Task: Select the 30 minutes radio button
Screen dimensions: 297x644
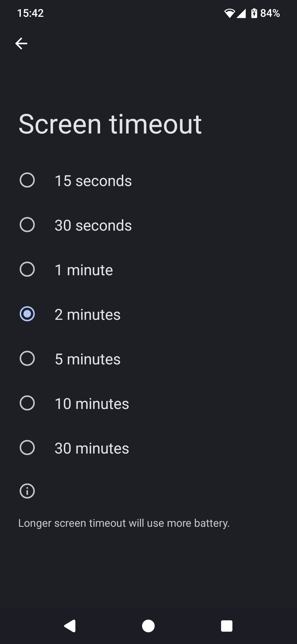Action: pyautogui.click(x=27, y=448)
